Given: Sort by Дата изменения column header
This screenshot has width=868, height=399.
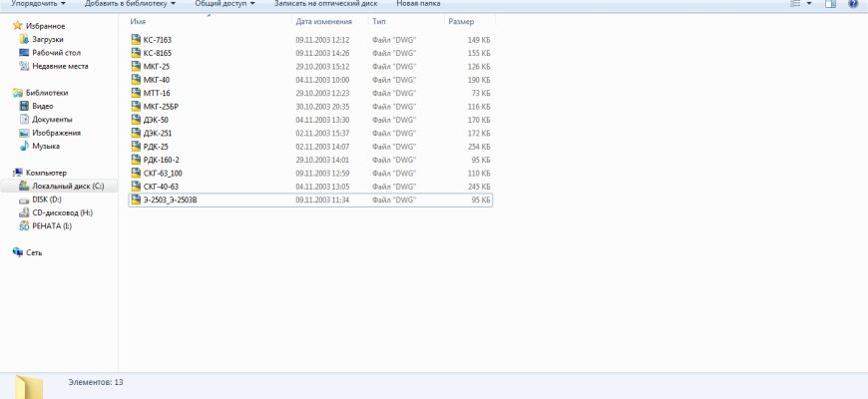Looking at the screenshot, I should pyautogui.click(x=324, y=21).
